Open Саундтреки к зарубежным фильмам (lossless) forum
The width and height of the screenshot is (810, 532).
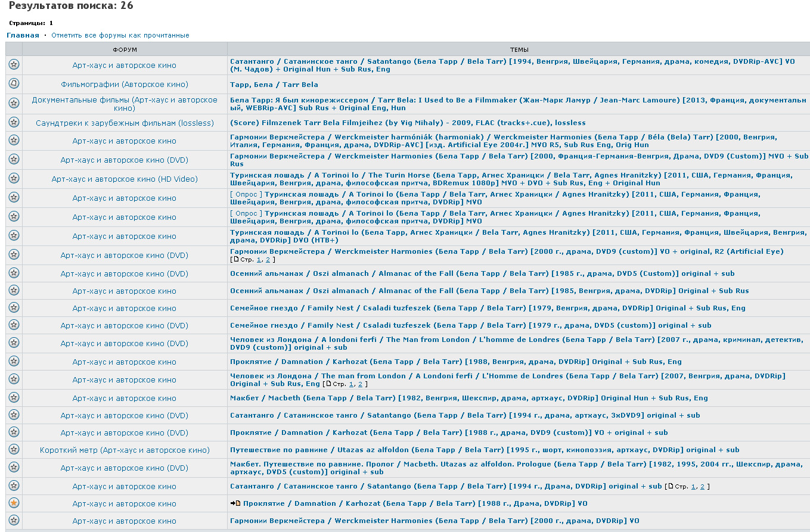pyautogui.click(x=125, y=123)
